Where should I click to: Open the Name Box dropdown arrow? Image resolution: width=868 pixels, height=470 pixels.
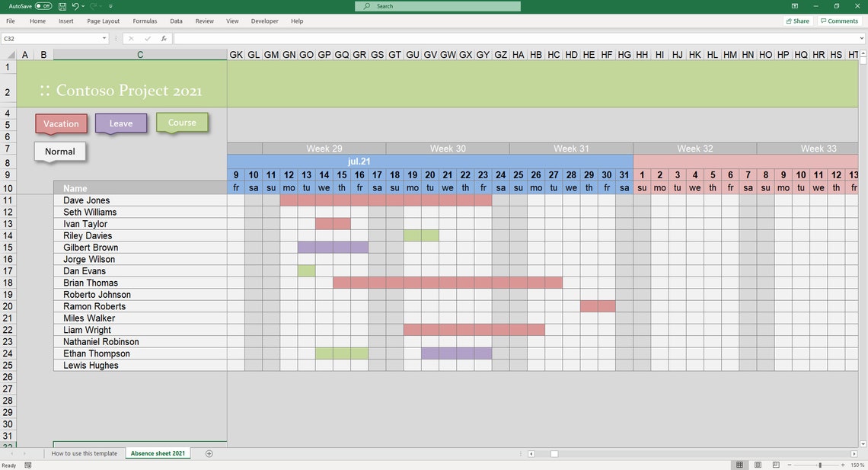(x=104, y=37)
